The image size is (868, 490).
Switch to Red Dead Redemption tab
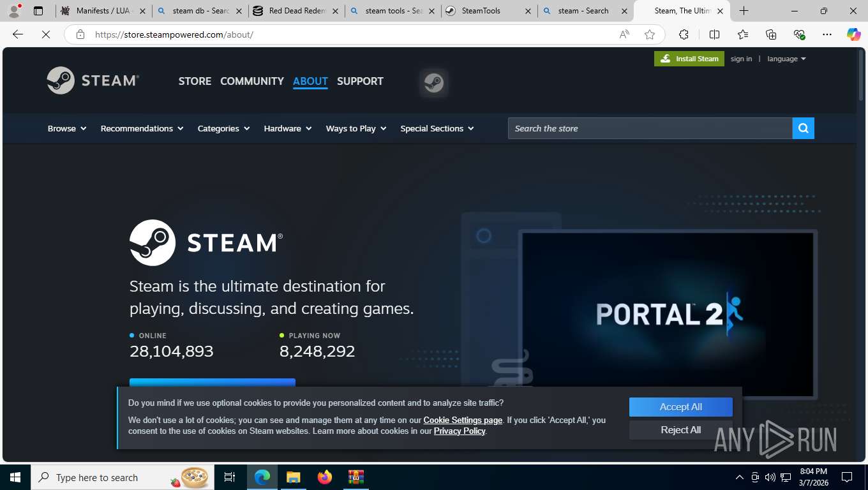(x=296, y=11)
